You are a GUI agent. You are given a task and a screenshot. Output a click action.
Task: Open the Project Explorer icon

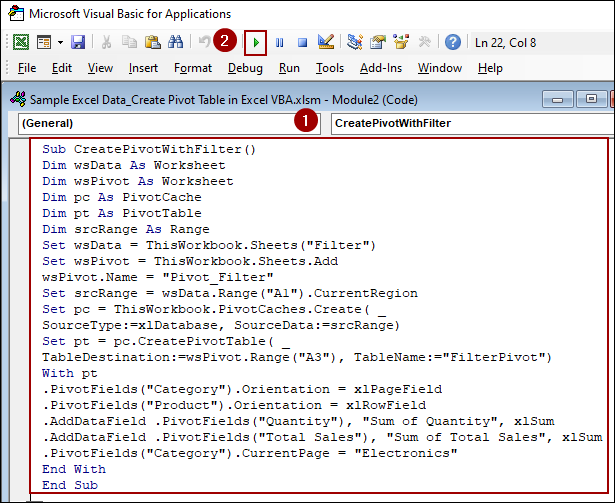pyautogui.click(x=355, y=42)
